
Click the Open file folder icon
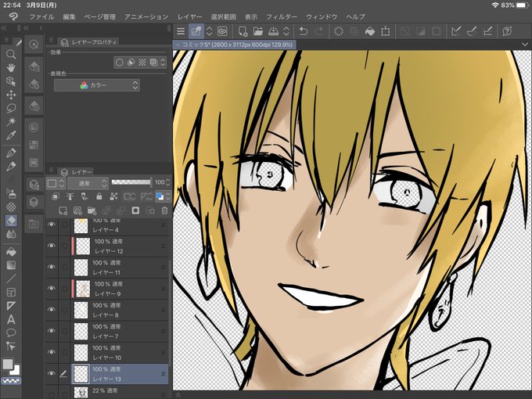point(258,31)
